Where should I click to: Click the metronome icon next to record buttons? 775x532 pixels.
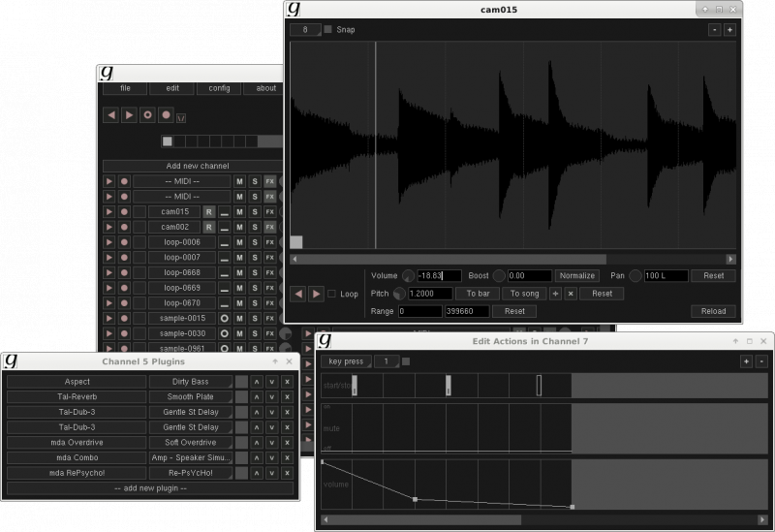(181, 118)
